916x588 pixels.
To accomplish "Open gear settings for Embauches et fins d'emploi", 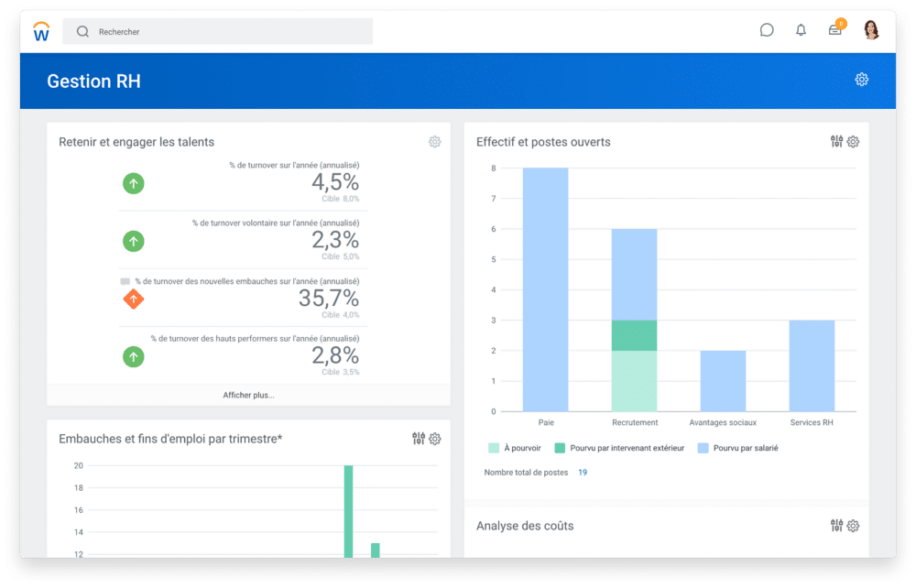I will point(435,439).
